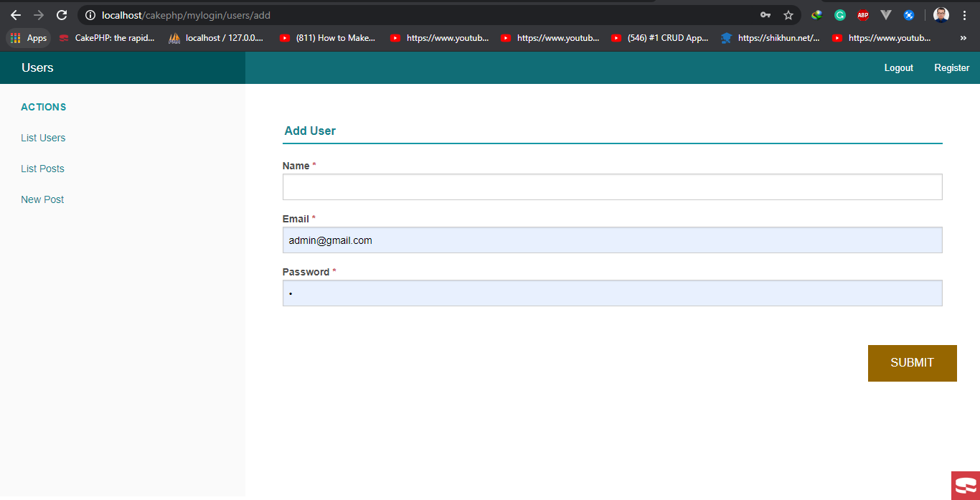
Task: Click the blue circular extension icon
Action: [x=909, y=15]
